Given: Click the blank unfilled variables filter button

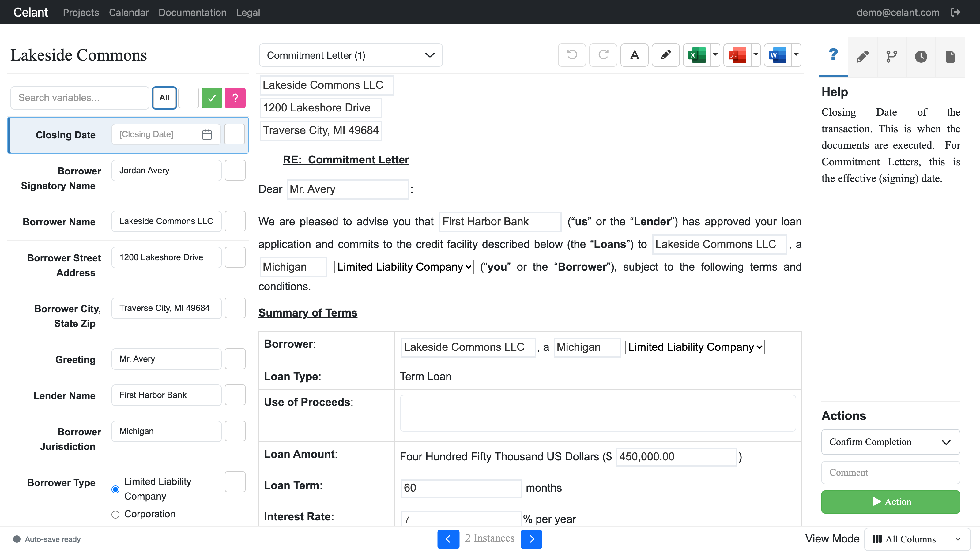Looking at the screenshot, I should [x=189, y=98].
